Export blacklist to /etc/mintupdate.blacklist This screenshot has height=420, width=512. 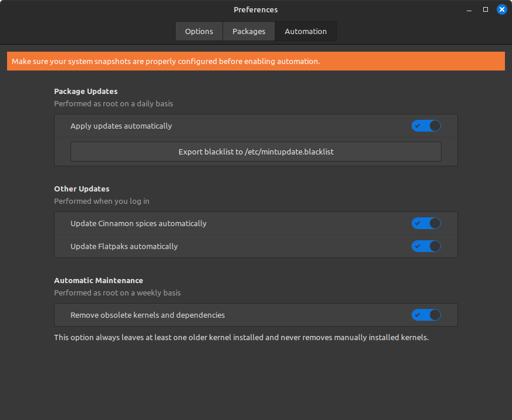pos(256,152)
